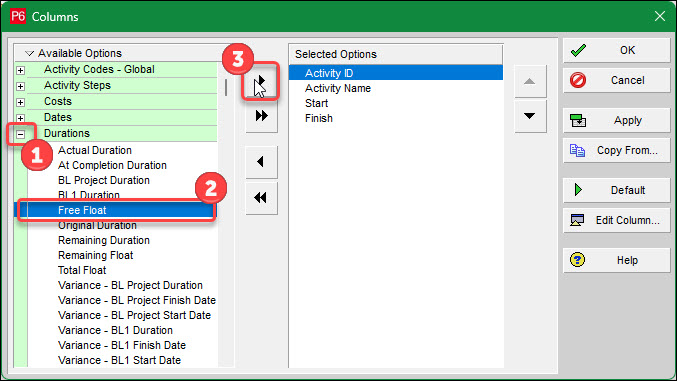
Task: Open Help for the Columns dialog
Action: pyautogui.click(x=616, y=260)
